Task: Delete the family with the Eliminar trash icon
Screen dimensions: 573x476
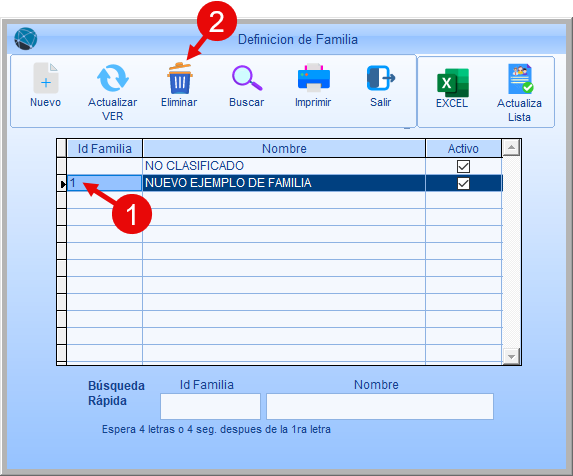Action: (179, 79)
